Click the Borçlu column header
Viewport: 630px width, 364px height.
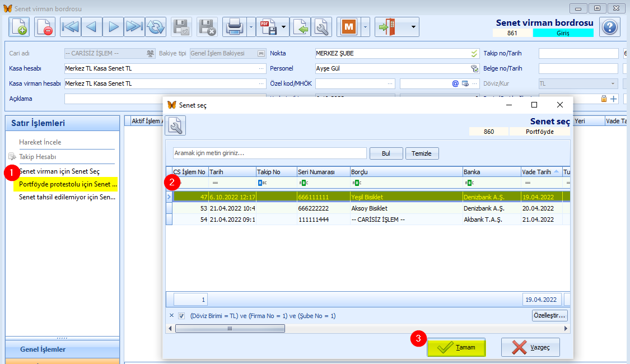(406, 172)
